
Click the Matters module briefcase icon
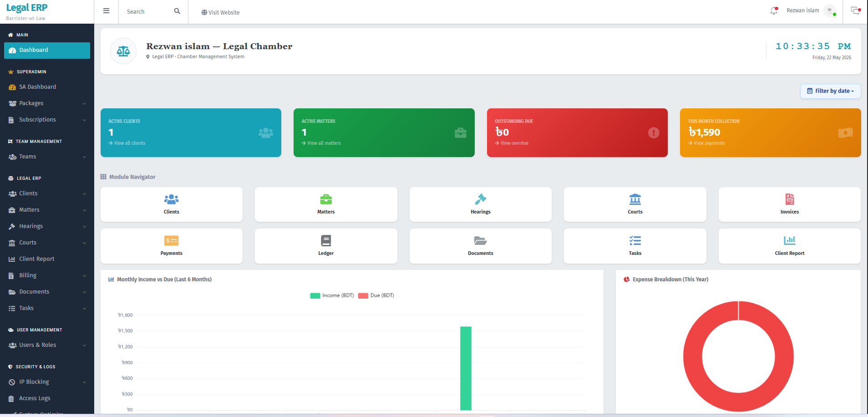(326, 199)
